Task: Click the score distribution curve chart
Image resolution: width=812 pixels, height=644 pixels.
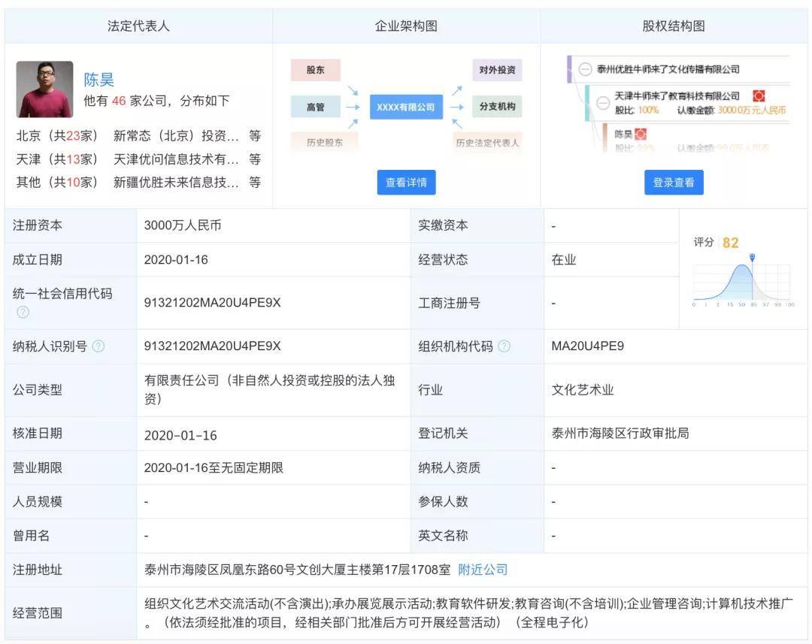Action: [741, 282]
